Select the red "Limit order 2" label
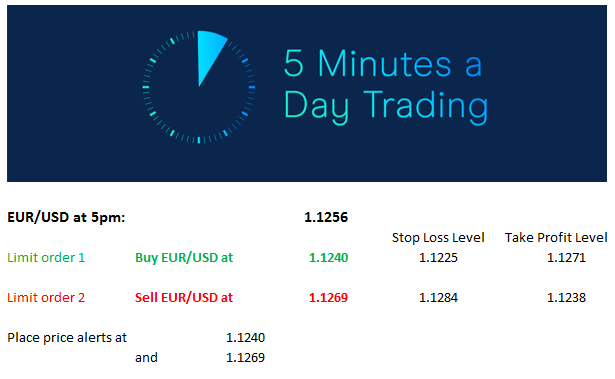The image size is (615, 379). 46,297
